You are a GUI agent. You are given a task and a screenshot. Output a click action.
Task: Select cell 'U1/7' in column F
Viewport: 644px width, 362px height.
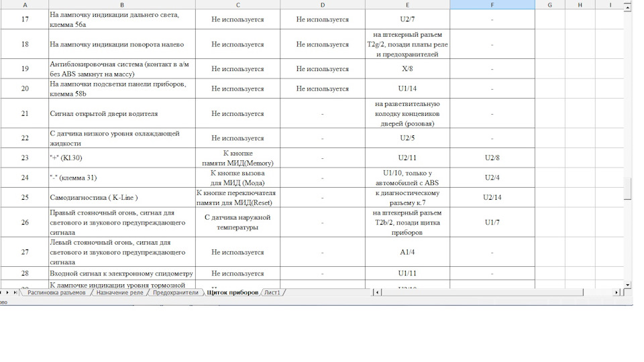(492, 223)
